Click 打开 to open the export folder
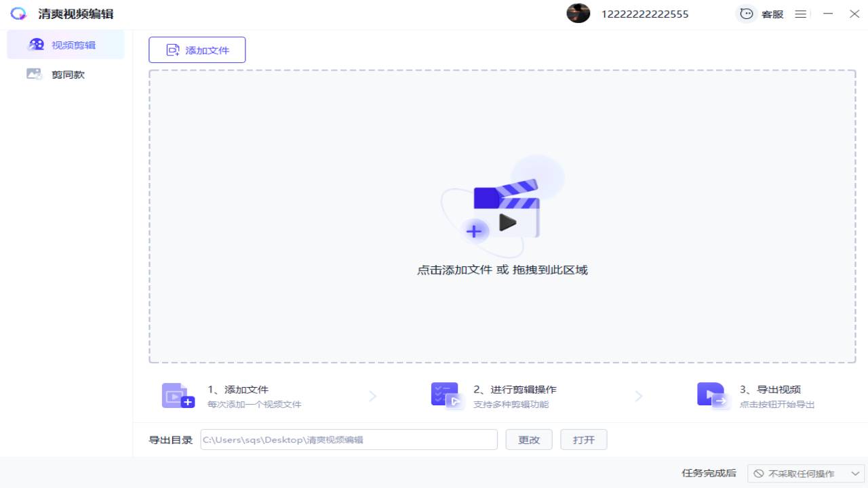Image resolution: width=868 pixels, height=488 pixels. [x=583, y=439]
